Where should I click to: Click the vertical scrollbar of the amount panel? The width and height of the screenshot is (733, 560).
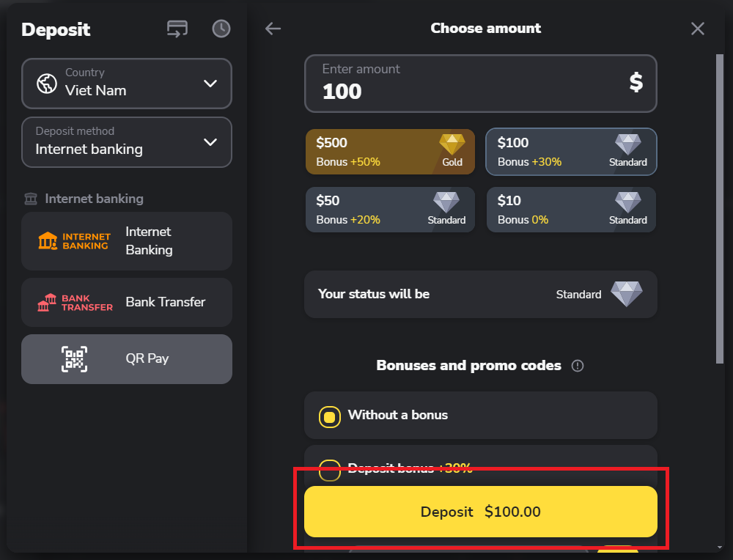point(719,205)
